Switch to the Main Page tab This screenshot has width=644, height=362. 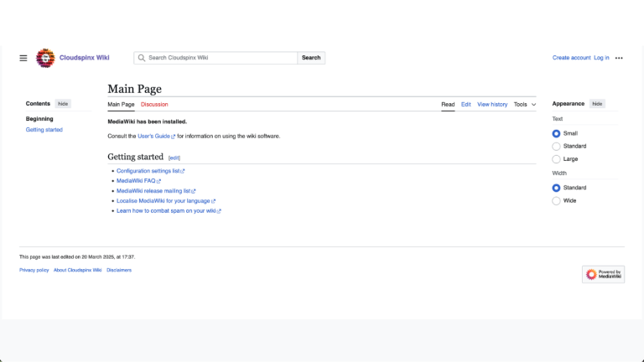121,104
